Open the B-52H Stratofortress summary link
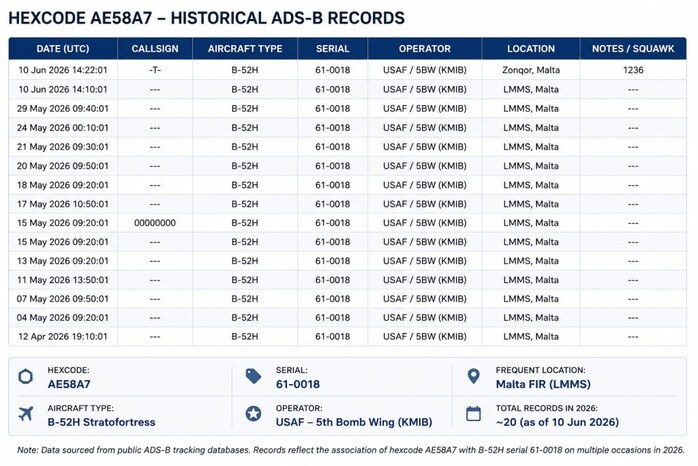Image resolution: width=698 pixels, height=466 pixels. pyautogui.click(x=101, y=422)
